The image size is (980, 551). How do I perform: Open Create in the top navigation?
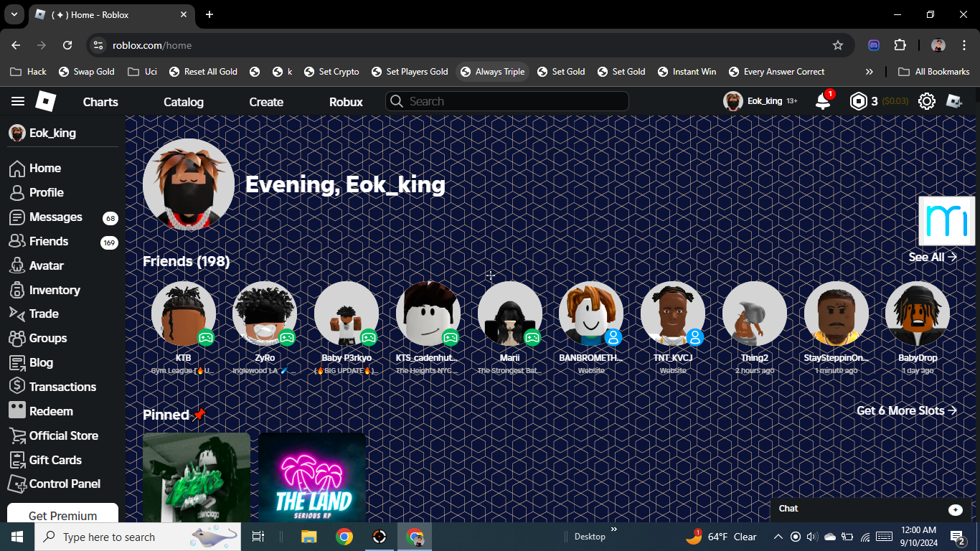coord(266,102)
